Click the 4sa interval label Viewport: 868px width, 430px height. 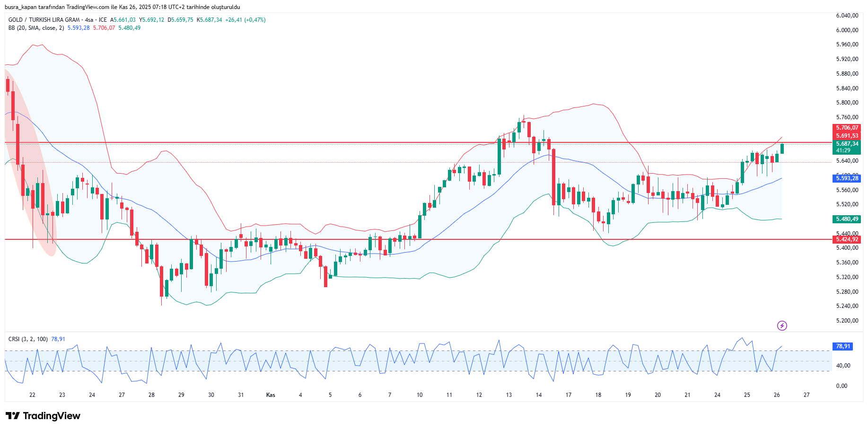point(89,20)
